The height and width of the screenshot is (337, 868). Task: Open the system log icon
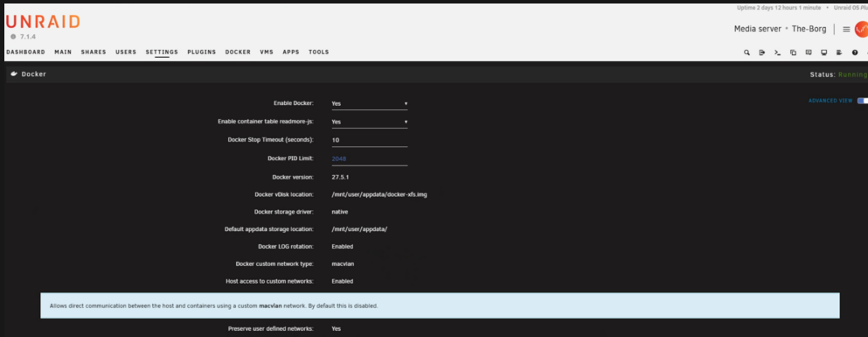pos(839,53)
